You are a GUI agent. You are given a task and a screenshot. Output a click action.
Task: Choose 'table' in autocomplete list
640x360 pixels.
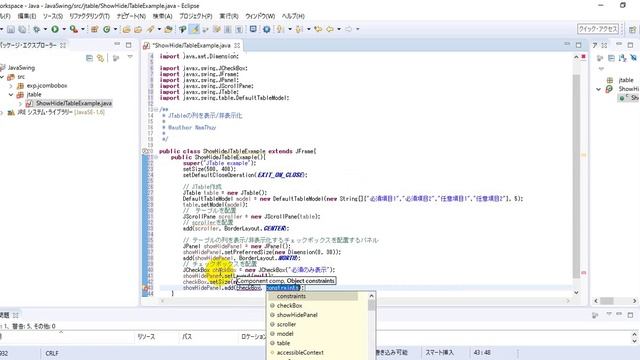coord(283,343)
